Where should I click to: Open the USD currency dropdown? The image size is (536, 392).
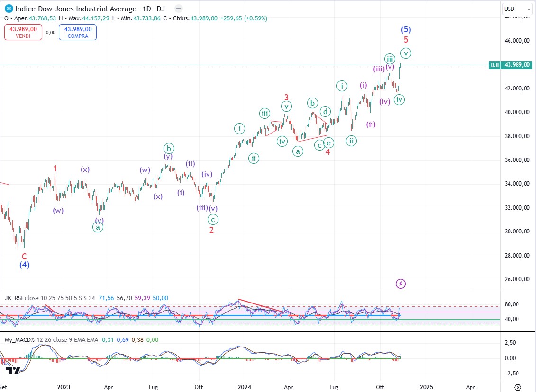pyautogui.click(x=518, y=9)
